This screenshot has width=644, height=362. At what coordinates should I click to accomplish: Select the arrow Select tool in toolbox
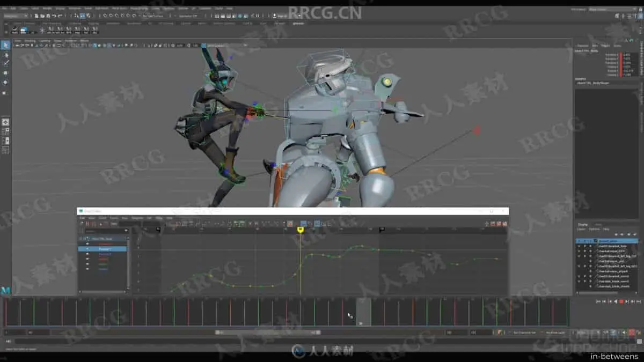click(x=6, y=45)
